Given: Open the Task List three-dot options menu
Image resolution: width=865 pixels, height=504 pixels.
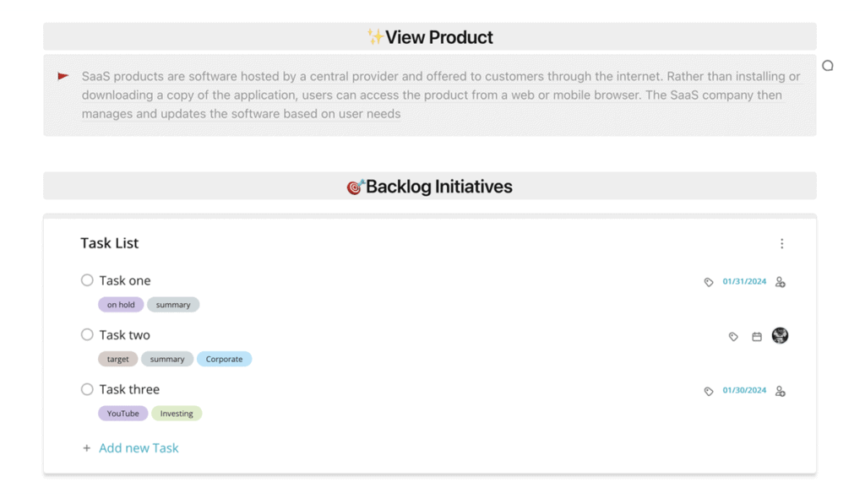Looking at the screenshot, I should pyautogui.click(x=782, y=243).
